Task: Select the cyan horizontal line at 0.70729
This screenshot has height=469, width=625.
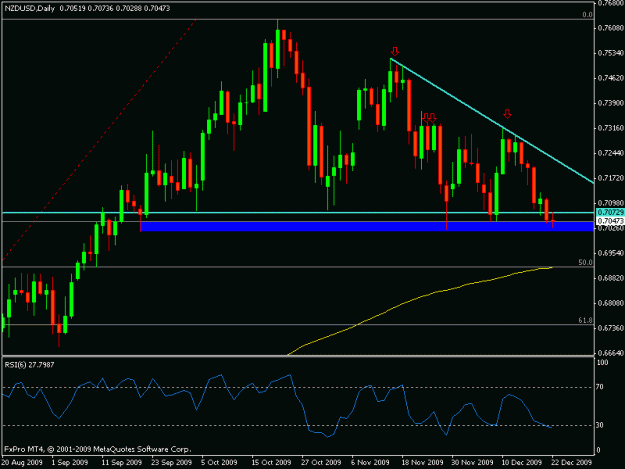Action: point(298,213)
